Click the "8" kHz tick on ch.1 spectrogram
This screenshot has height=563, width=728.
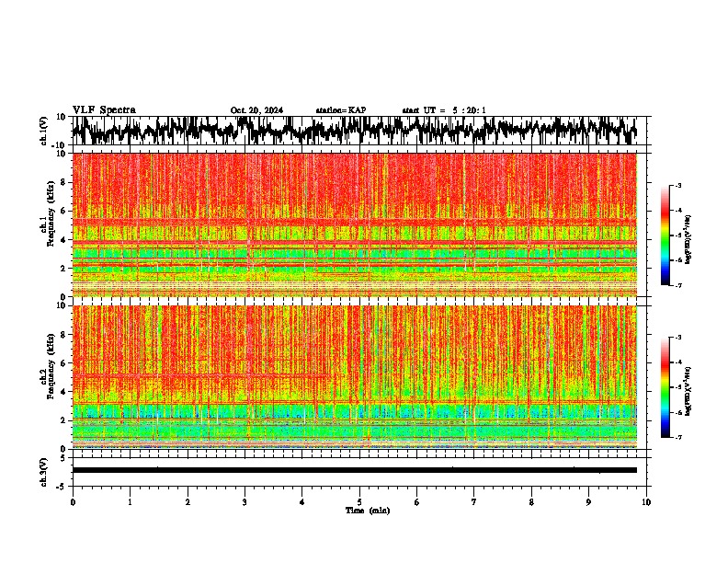click(64, 182)
